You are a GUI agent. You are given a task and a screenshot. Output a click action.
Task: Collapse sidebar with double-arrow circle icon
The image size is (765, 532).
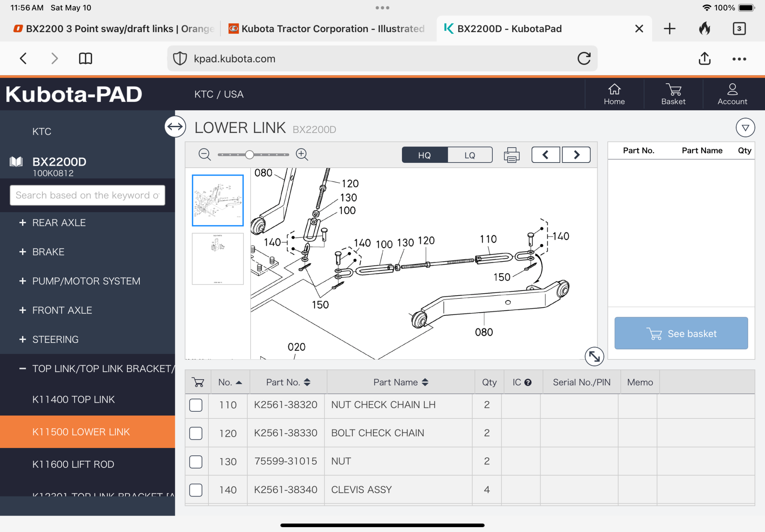175,127
